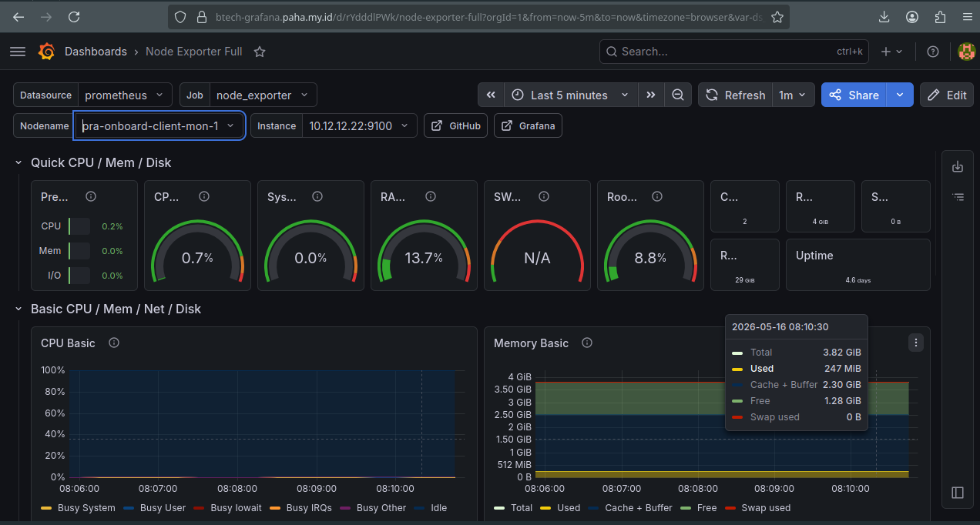The image size is (980, 525).
Task: Click the RAM Used 13.7% gauge
Action: tap(425, 250)
